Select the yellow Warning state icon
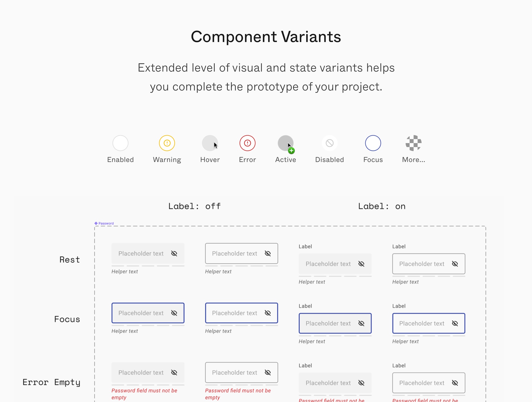Viewport: 532px width, 402px height. coord(167,143)
